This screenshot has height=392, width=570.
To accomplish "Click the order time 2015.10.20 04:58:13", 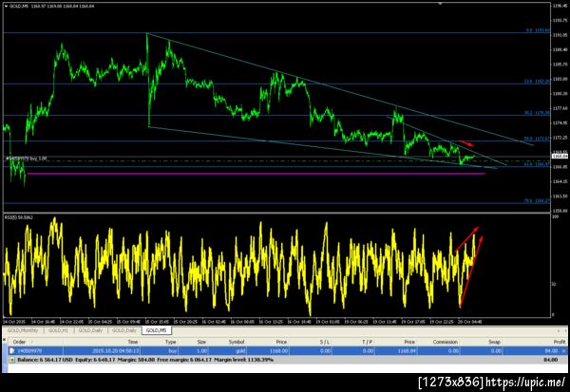I will tap(115, 351).
